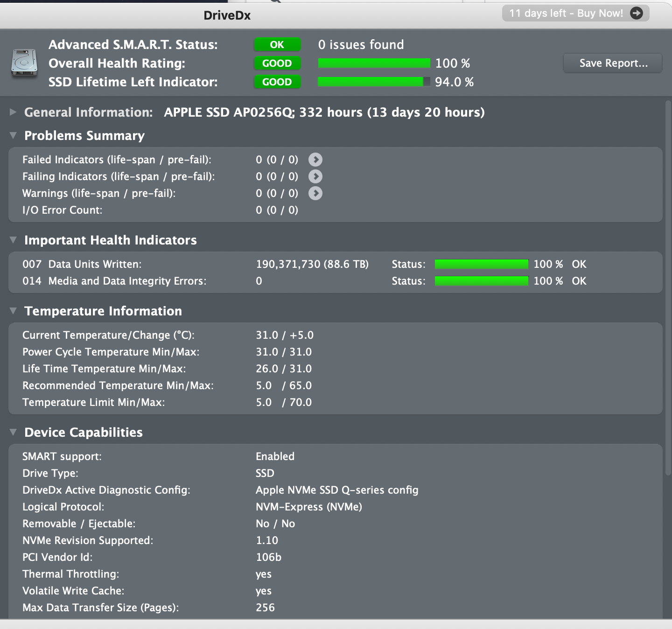Open details arrow for Warnings row

coord(315,193)
